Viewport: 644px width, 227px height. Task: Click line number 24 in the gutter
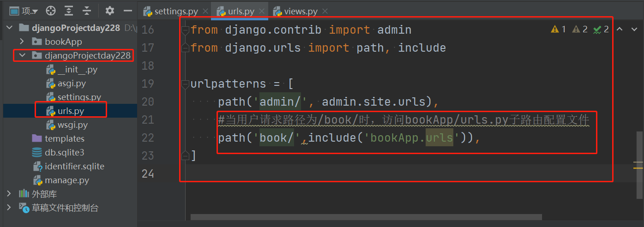point(148,173)
